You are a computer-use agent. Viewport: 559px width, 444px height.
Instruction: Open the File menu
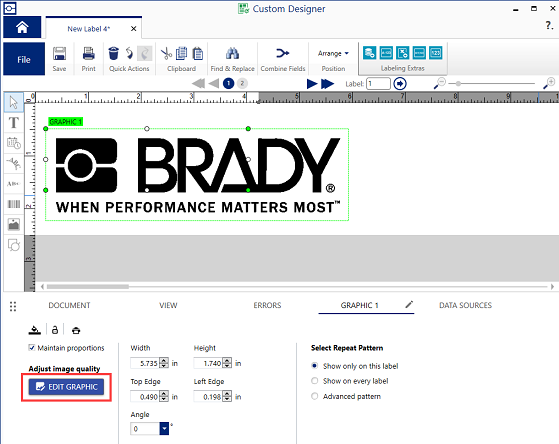24,59
